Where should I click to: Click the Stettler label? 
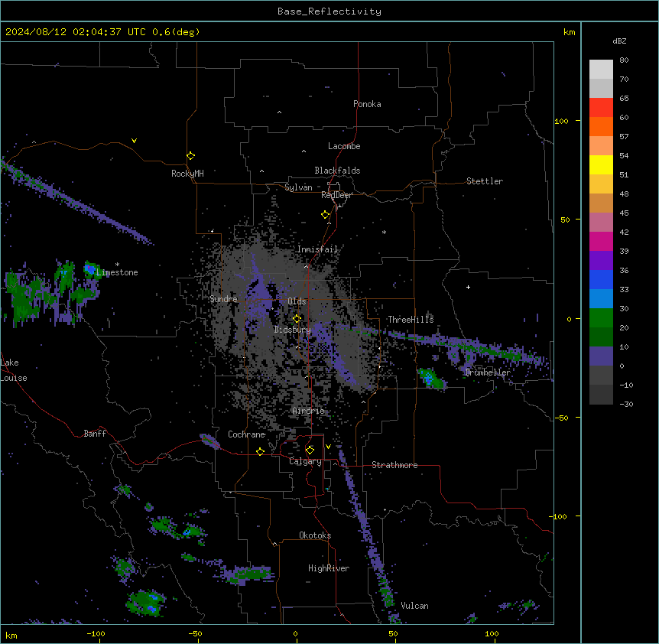[485, 181]
